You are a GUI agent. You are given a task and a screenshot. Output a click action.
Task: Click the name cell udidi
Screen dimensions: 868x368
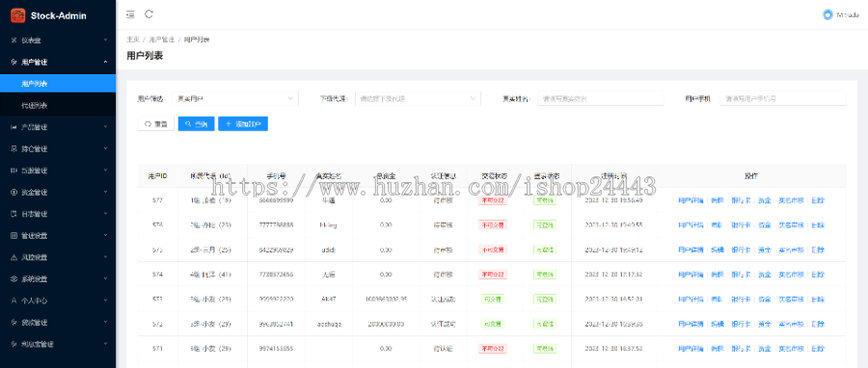(328, 250)
